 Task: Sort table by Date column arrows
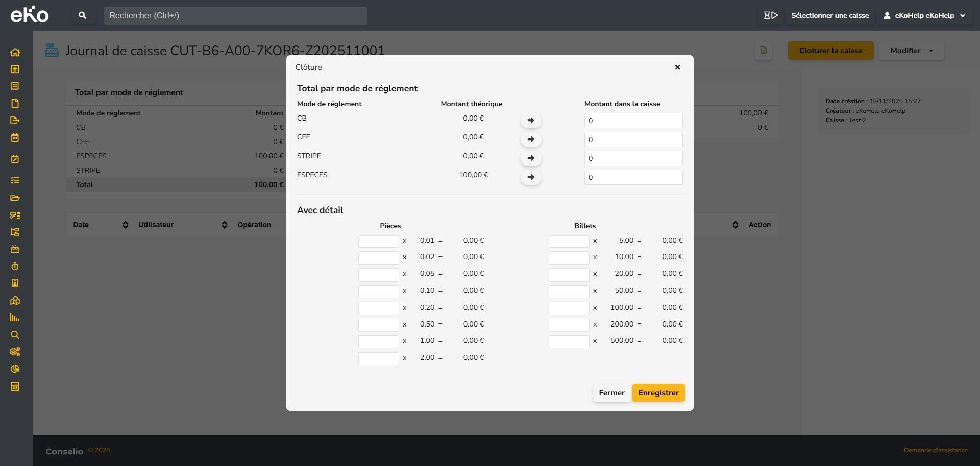[126, 225]
